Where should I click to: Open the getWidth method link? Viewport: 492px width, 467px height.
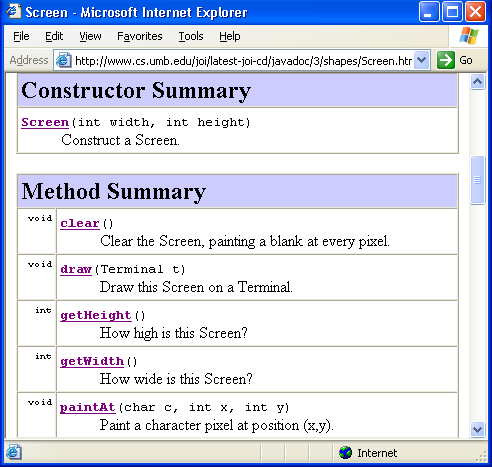[x=92, y=361]
